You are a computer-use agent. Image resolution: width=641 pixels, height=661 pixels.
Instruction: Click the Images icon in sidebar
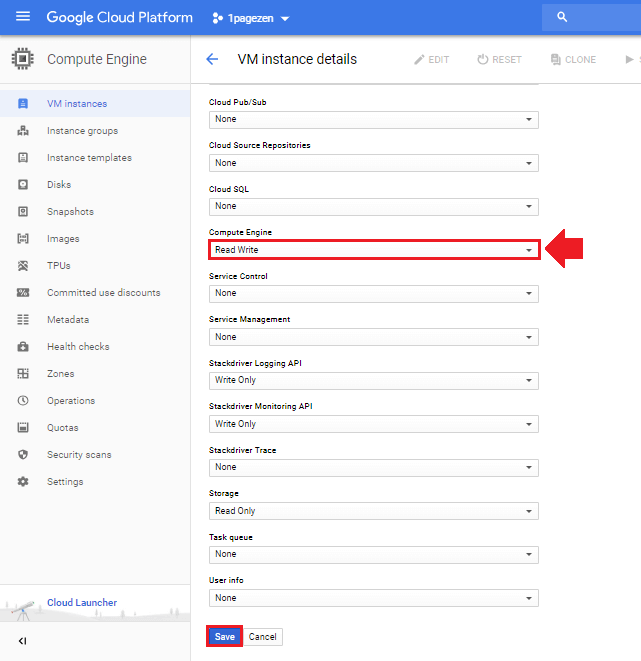23,239
